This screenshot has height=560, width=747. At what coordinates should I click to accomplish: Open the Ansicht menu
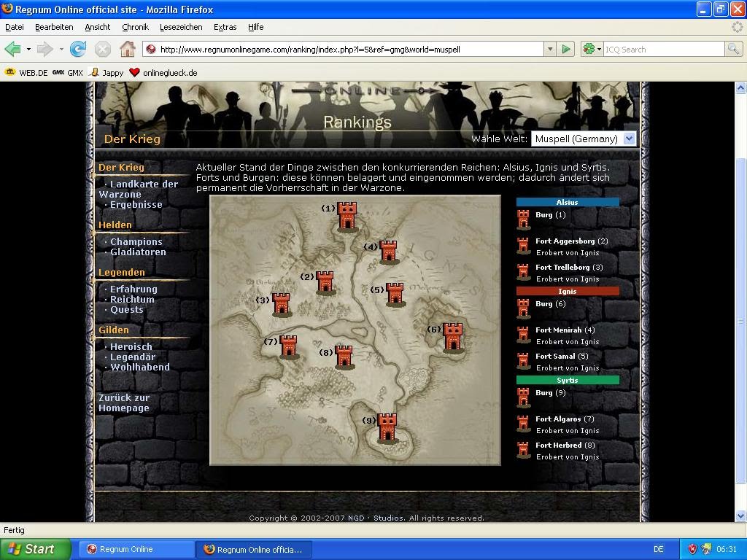(97, 27)
